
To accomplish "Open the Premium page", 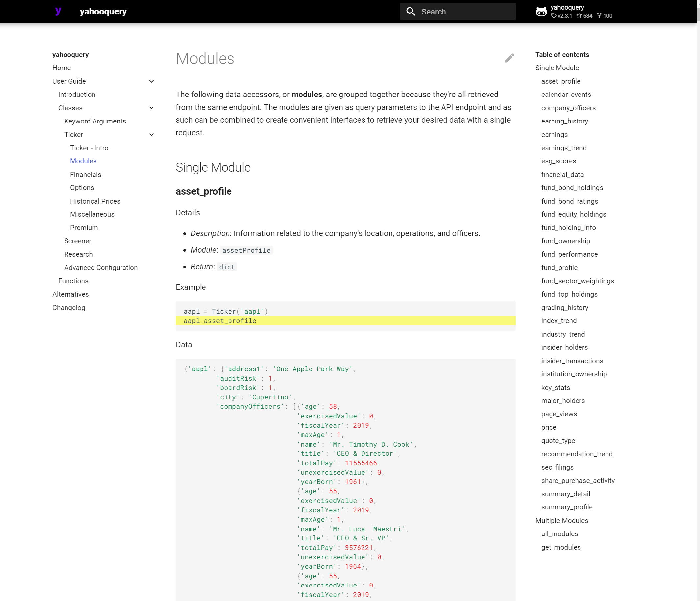I will [84, 228].
